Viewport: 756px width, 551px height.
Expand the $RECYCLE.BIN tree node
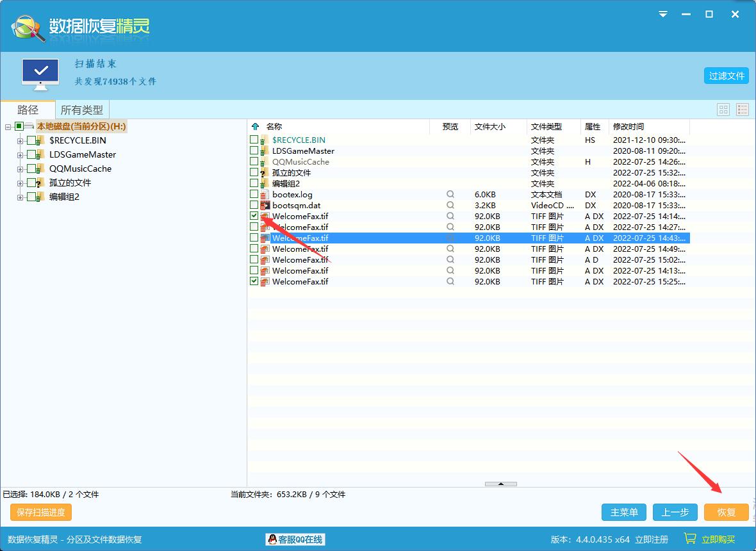click(20, 140)
